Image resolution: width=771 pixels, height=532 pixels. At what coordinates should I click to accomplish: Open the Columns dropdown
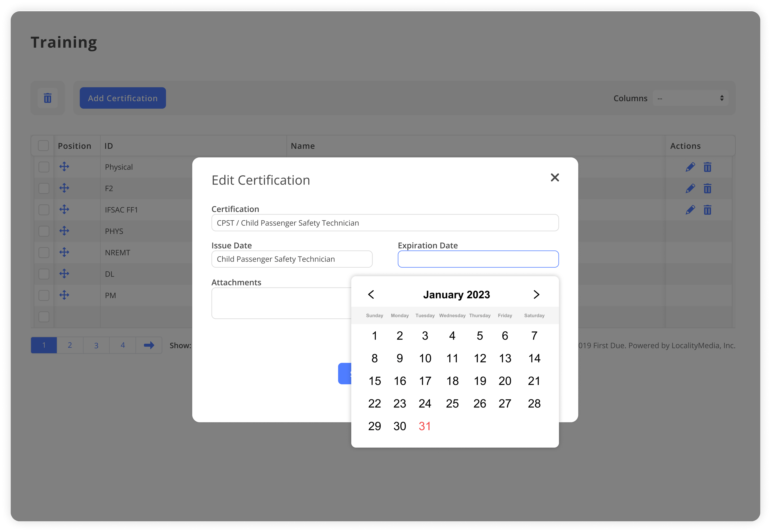(690, 98)
